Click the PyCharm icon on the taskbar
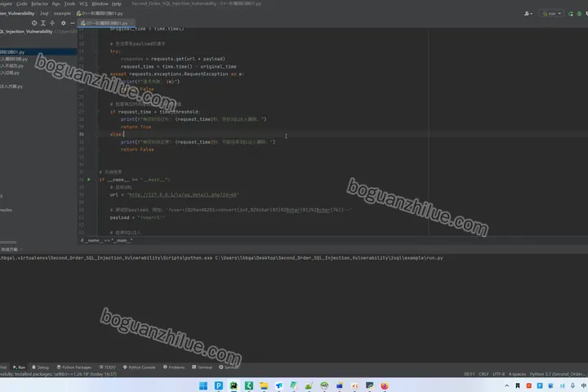Image resolution: width=588 pixels, height=392 pixels. [234, 385]
